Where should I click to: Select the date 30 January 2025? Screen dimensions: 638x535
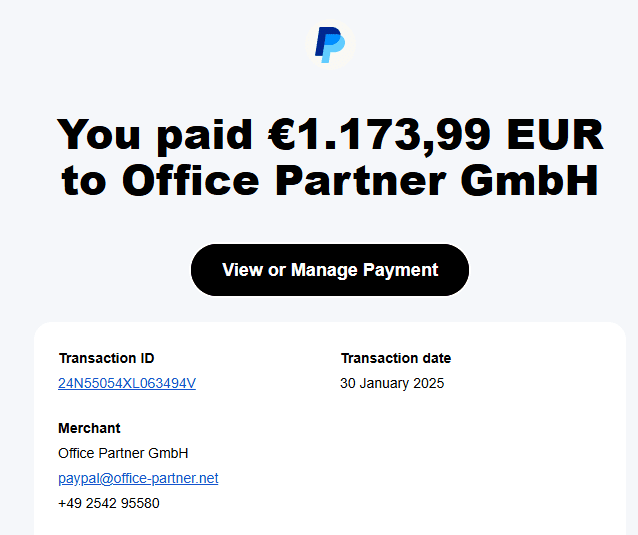[x=392, y=383]
